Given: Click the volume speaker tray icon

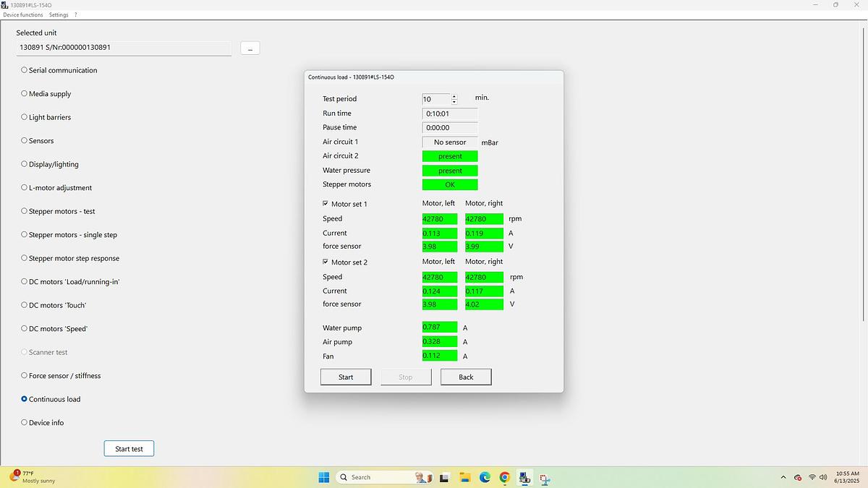Looking at the screenshot, I should tap(823, 477).
